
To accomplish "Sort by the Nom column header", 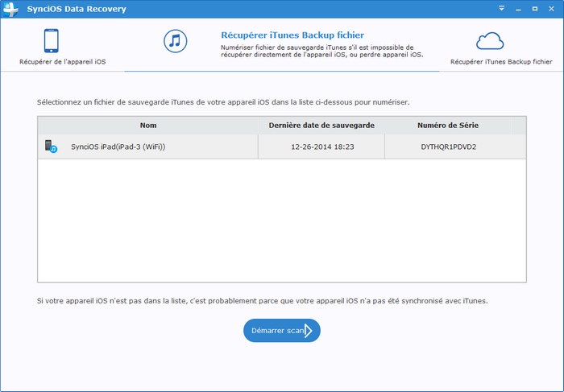I will tap(147, 126).
